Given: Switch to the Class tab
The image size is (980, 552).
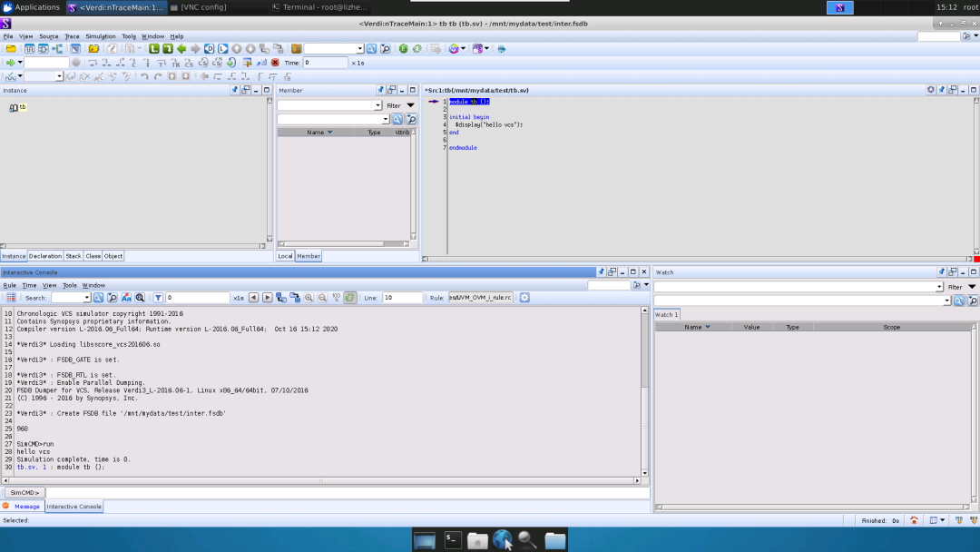Looking at the screenshot, I should coord(93,256).
